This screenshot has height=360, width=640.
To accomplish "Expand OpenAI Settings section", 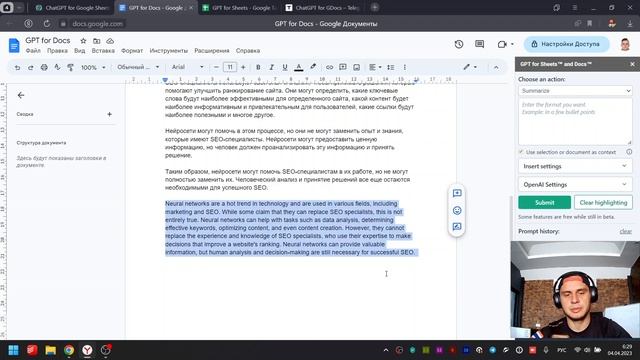I will [575, 184].
